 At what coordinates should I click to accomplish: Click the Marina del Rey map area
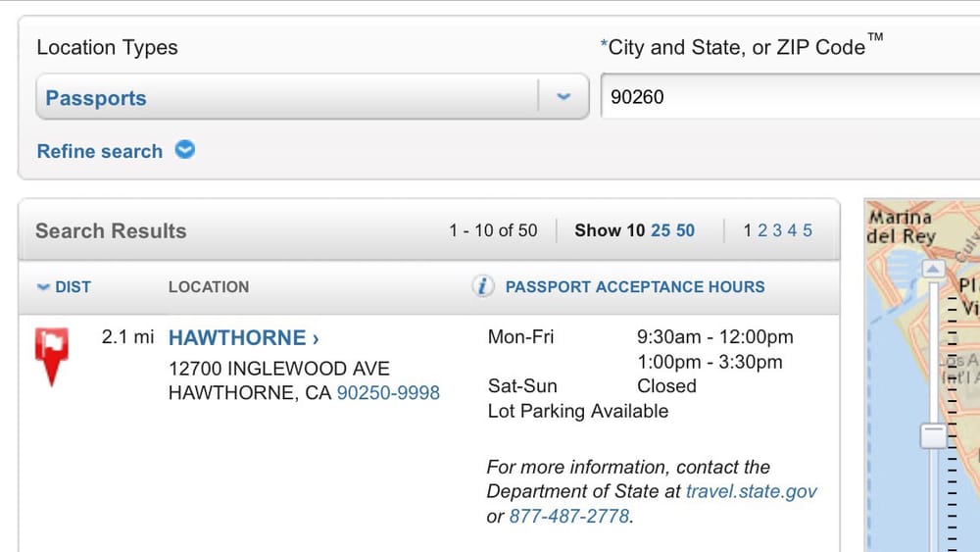[899, 227]
